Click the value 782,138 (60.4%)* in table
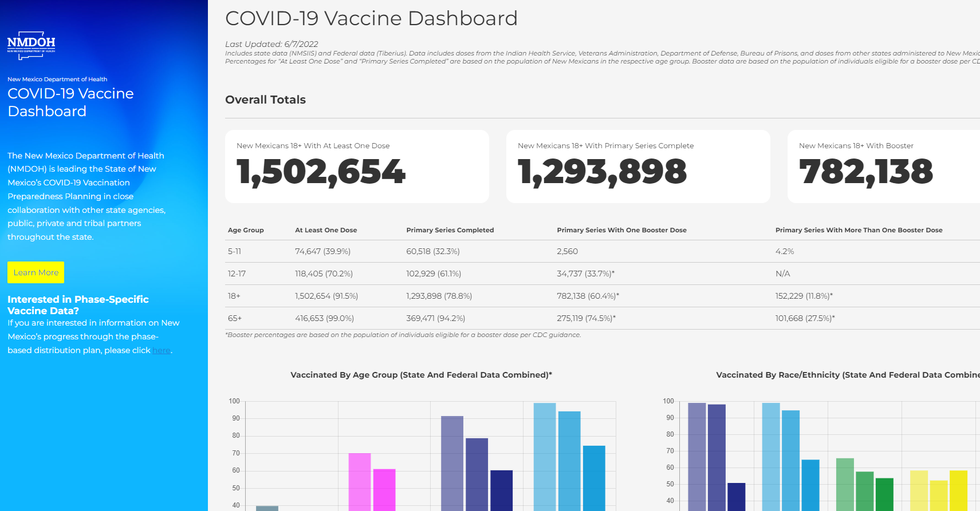980x511 pixels. click(588, 296)
